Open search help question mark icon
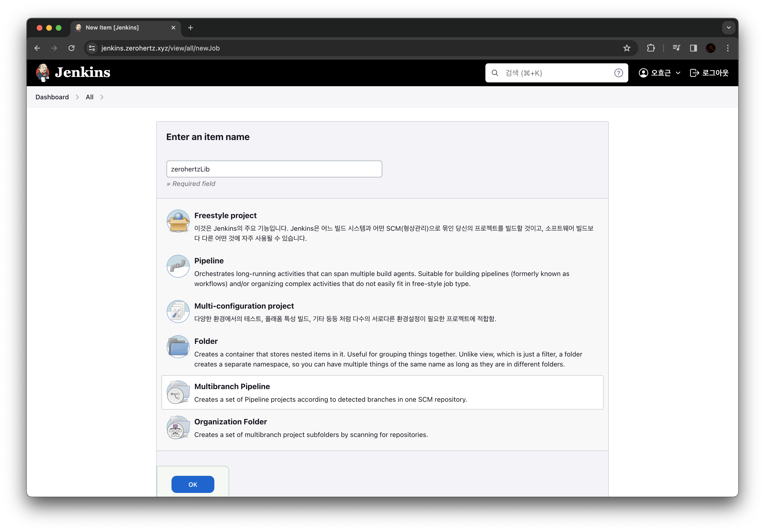 618,73
